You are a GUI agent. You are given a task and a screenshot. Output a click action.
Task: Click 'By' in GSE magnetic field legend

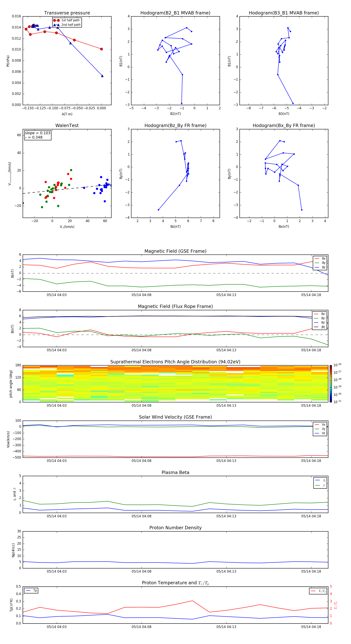click(x=324, y=263)
